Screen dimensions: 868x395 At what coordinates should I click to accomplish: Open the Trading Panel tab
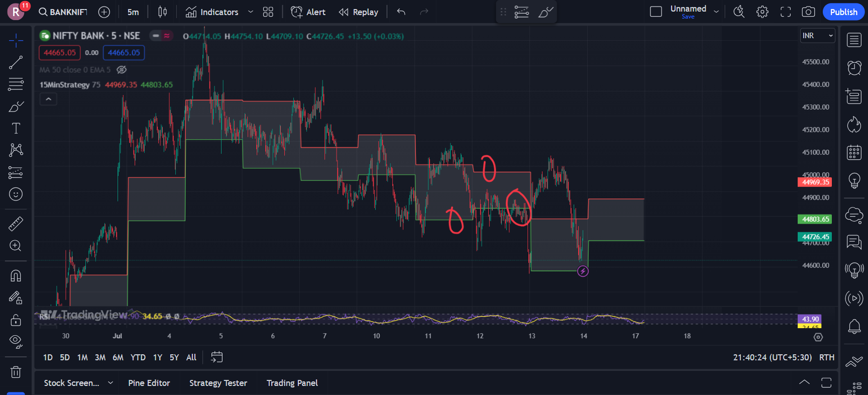tap(292, 383)
